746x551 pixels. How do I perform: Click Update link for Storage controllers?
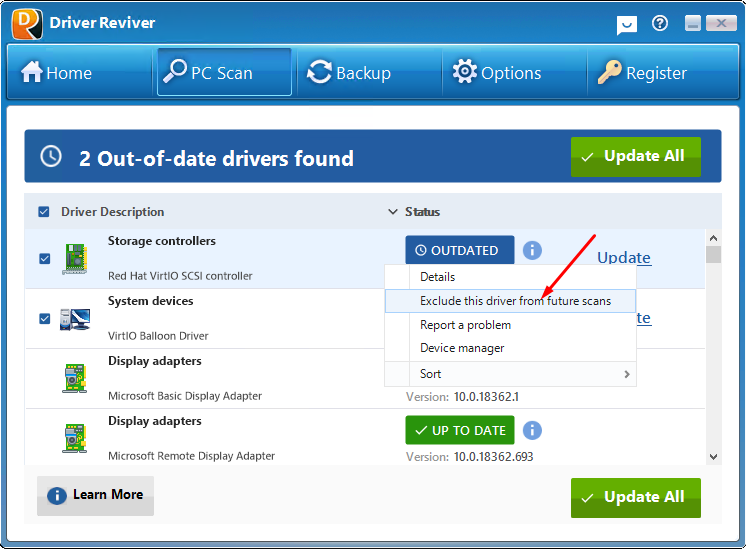(x=624, y=257)
